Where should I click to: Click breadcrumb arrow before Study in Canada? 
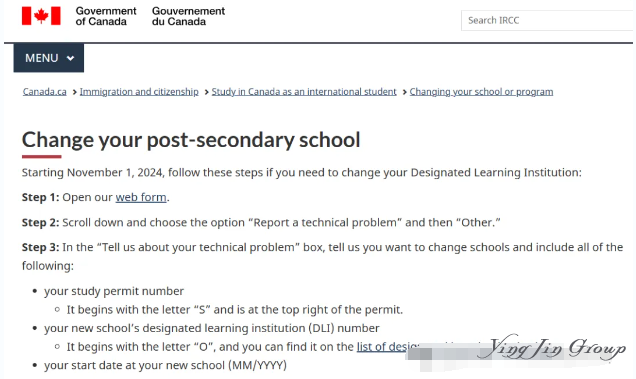[206, 93]
